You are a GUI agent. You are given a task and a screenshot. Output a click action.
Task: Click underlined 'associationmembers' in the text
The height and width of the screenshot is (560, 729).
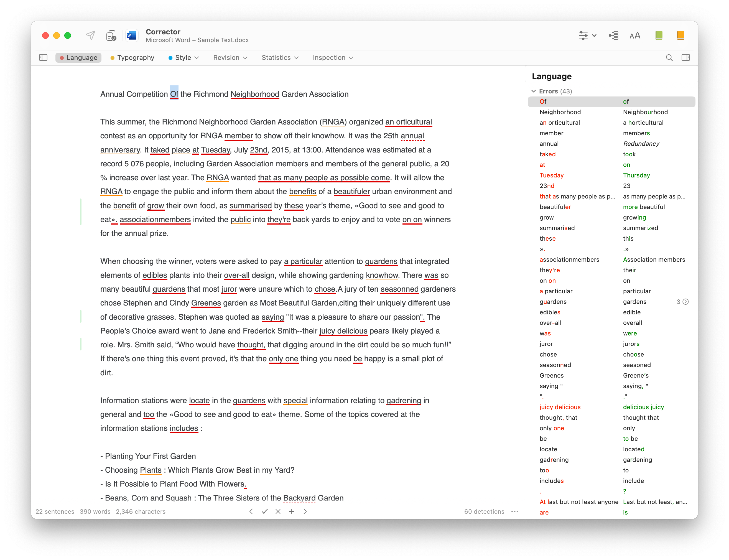point(155,220)
